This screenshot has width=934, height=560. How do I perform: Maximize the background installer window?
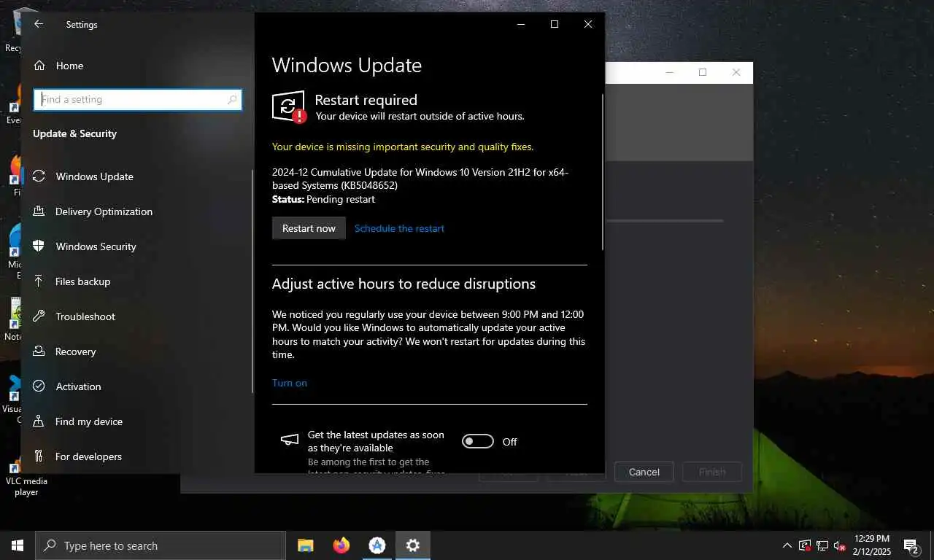tap(703, 72)
